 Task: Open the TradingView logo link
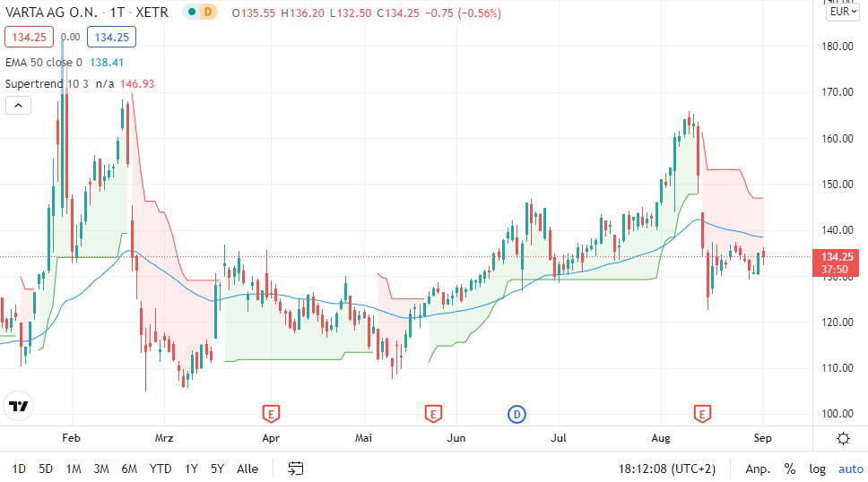18,406
